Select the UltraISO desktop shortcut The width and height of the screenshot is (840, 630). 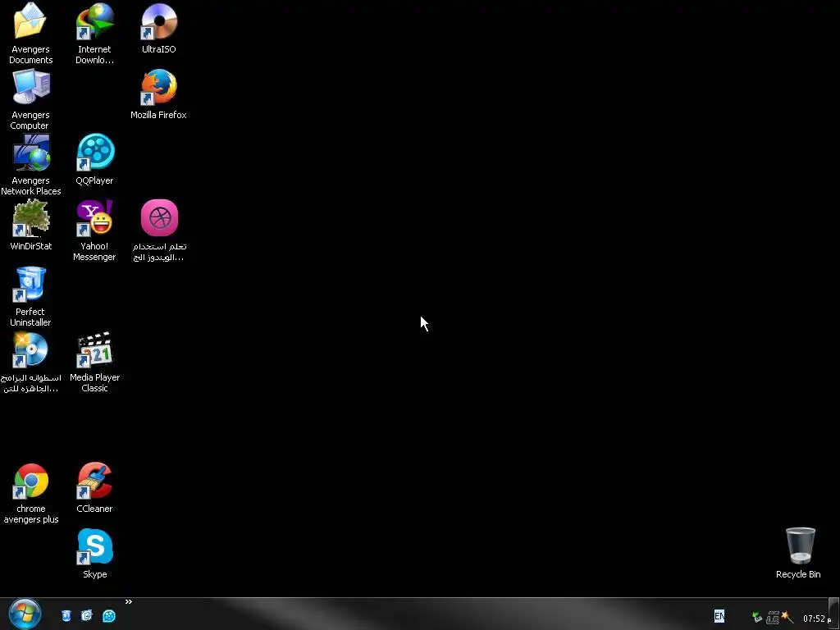coord(158,21)
